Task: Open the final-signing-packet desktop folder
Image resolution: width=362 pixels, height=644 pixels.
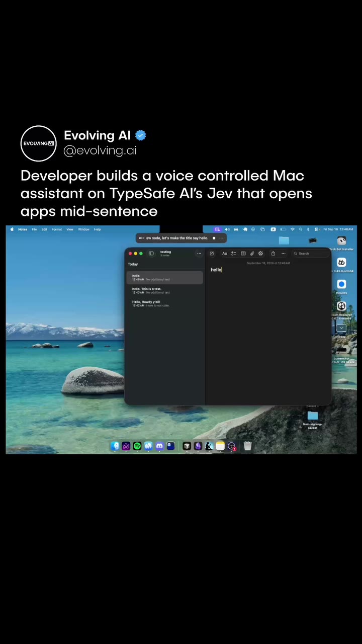Action: [313, 419]
